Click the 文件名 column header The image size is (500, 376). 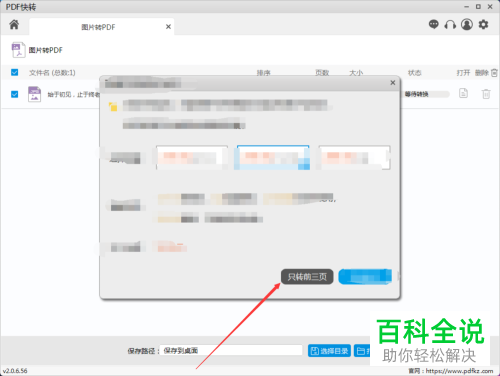[x=52, y=73]
